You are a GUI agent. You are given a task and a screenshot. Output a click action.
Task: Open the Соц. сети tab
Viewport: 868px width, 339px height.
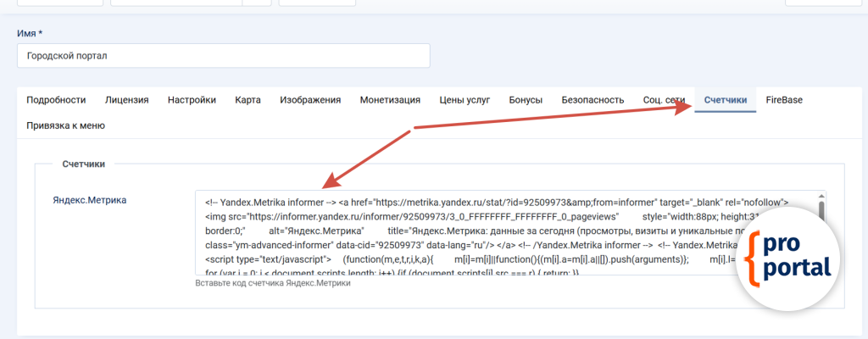pos(664,100)
